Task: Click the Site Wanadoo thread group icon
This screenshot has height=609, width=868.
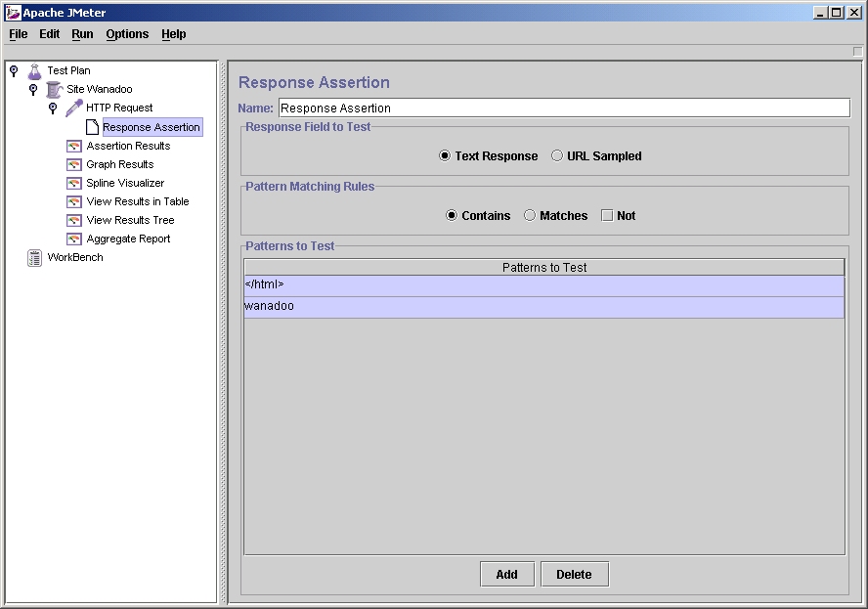Action: (x=55, y=90)
